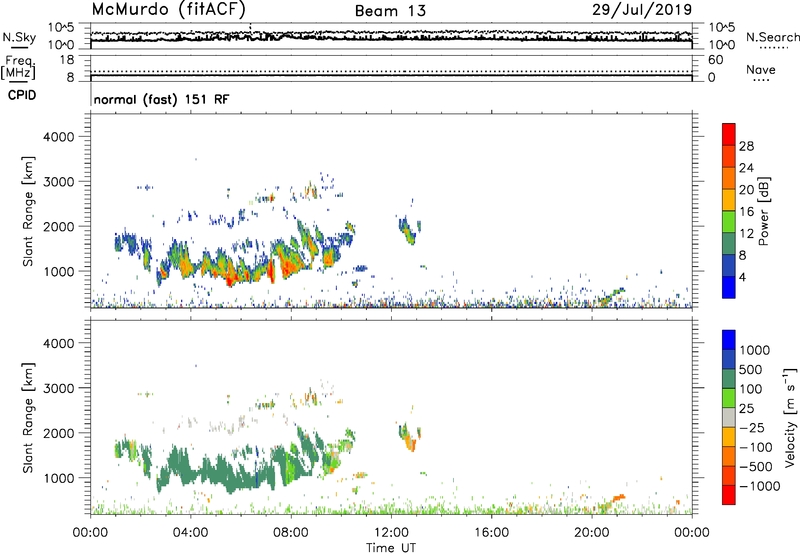Click the "16" label on Power colorbar
This screenshot has width=800, height=554.
click(x=746, y=212)
